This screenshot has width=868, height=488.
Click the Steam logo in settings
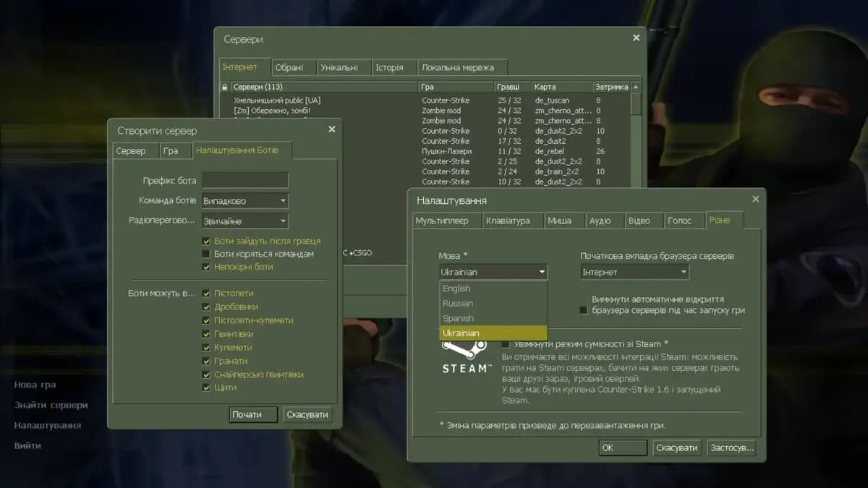[465, 356]
